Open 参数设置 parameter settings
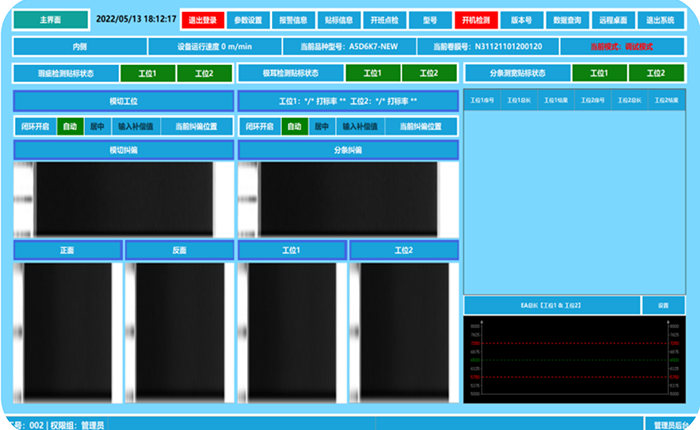 (x=248, y=19)
